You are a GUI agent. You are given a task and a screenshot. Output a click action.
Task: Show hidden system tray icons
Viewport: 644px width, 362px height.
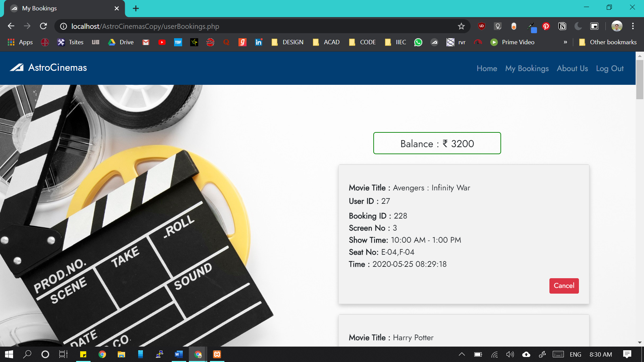(x=462, y=354)
